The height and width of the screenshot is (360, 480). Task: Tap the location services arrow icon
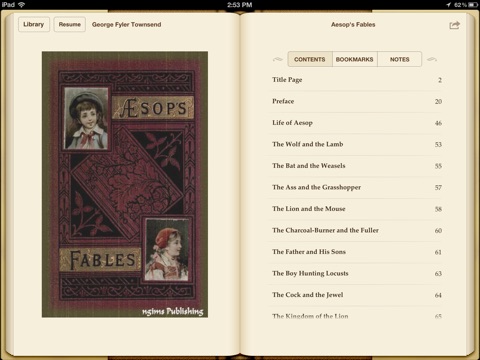(x=449, y=5)
